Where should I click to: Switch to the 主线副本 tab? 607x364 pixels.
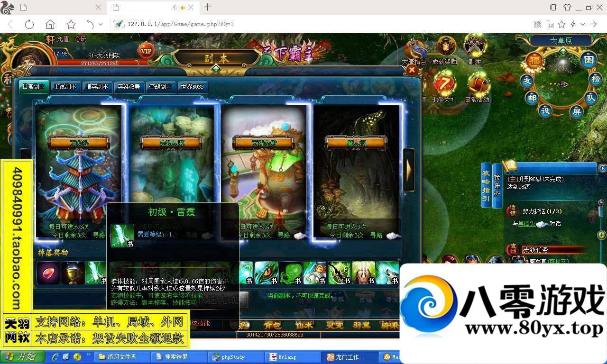tap(65, 87)
